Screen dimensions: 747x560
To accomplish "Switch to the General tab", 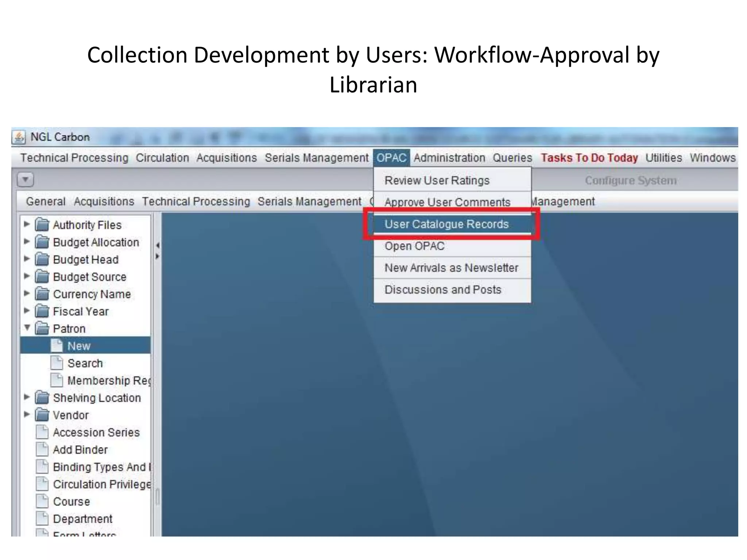I will pos(46,202).
